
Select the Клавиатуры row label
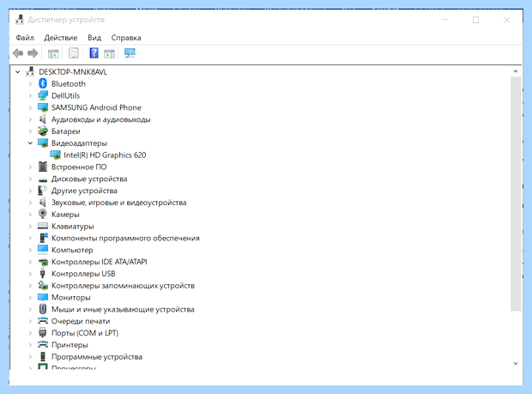pyautogui.click(x=73, y=227)
